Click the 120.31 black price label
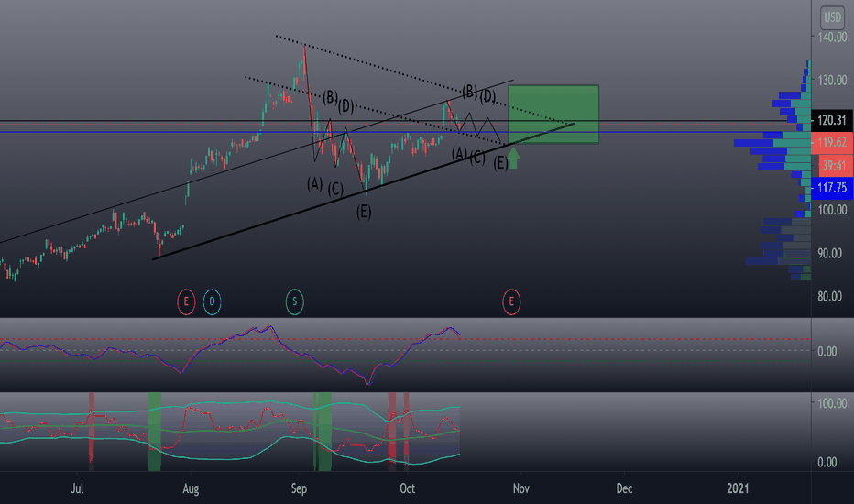Viewport: 854px width, 504px height. pyautogui.click(x=832, y=120)
